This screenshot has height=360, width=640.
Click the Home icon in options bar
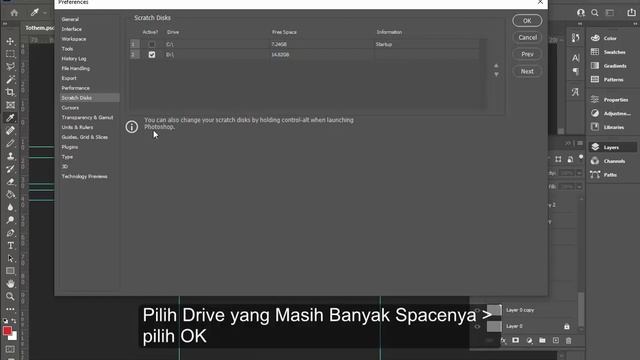14,13
